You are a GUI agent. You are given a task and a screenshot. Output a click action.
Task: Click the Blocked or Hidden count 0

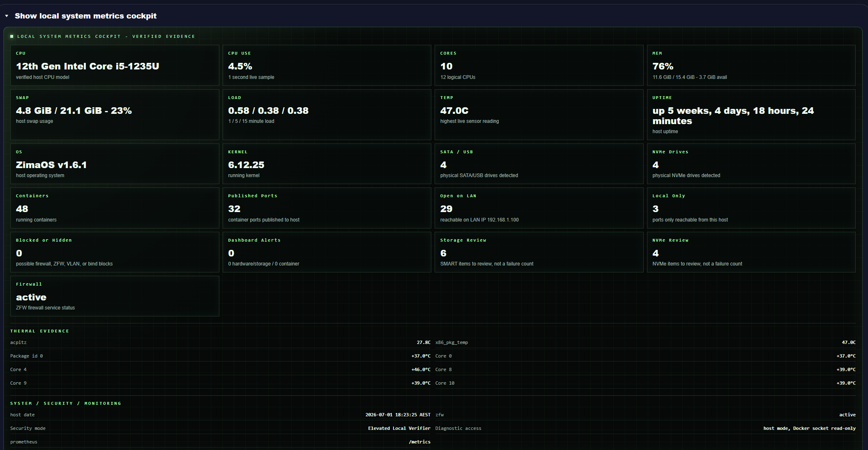coord(19,253)
